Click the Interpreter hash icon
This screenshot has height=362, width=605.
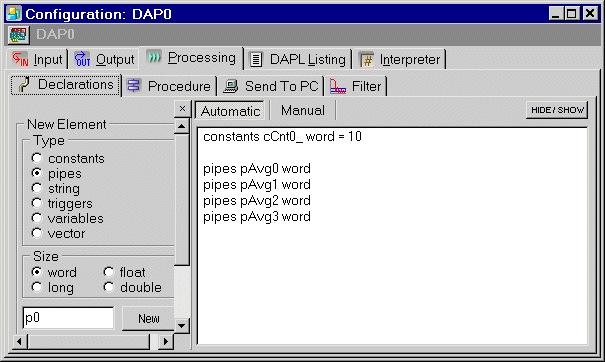367,60
